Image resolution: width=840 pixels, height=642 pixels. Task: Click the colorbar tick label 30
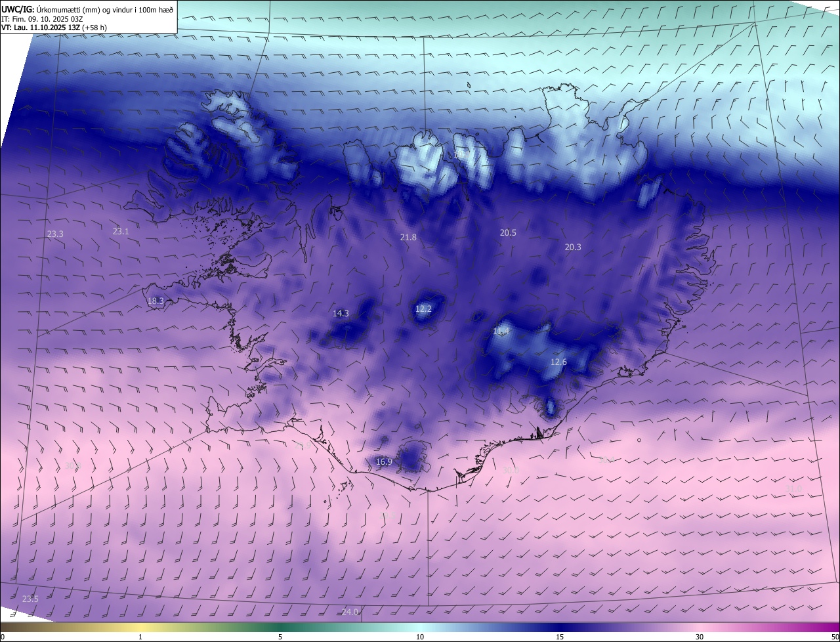pos(700,637)
